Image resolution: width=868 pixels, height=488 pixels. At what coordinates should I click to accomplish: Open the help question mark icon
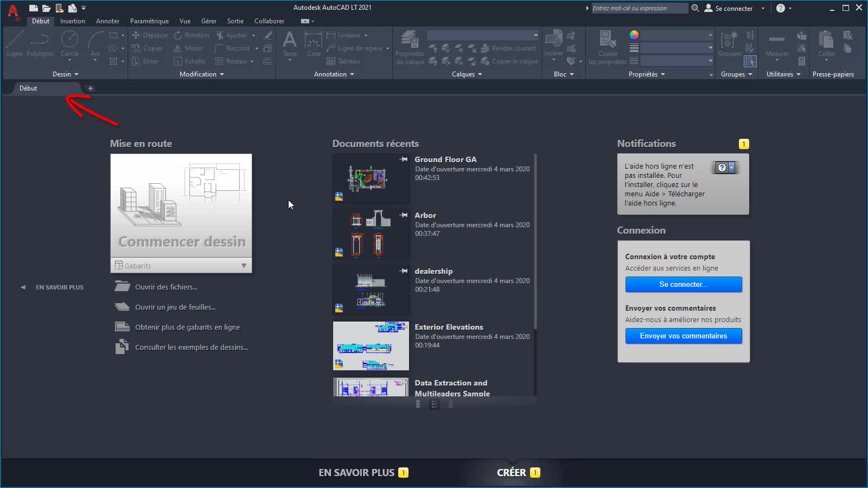(780, 8)
